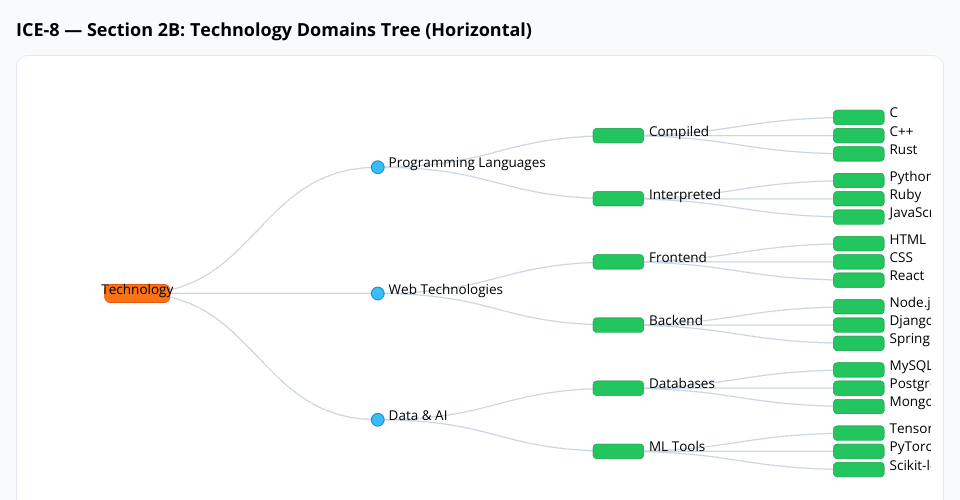Click the orange Technology root node

[137, 293]
